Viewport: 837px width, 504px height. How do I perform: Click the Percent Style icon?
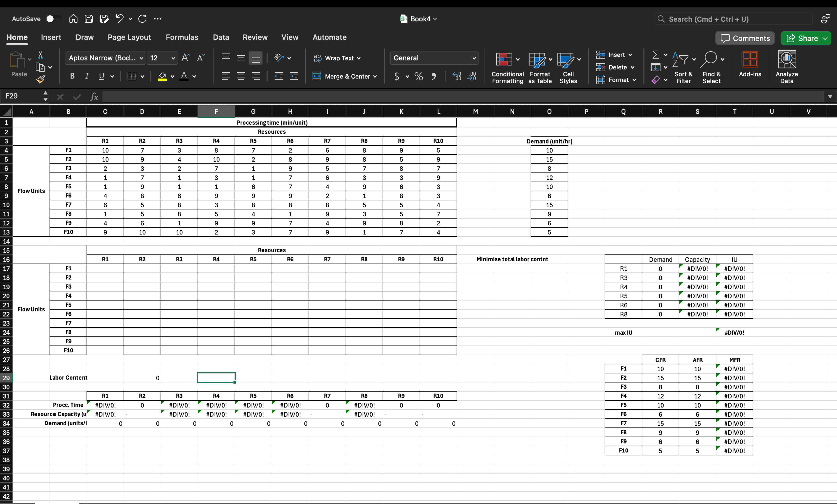[419, 76]
